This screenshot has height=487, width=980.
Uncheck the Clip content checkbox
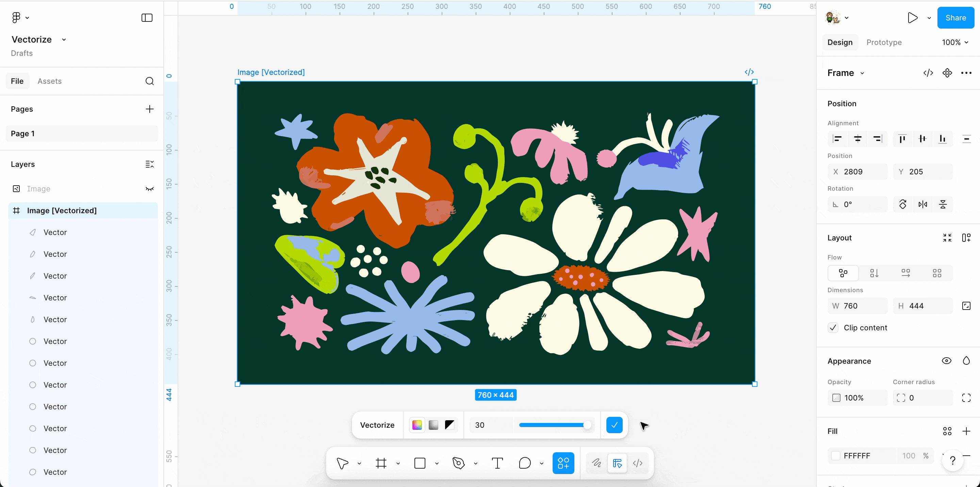point(833,328)
